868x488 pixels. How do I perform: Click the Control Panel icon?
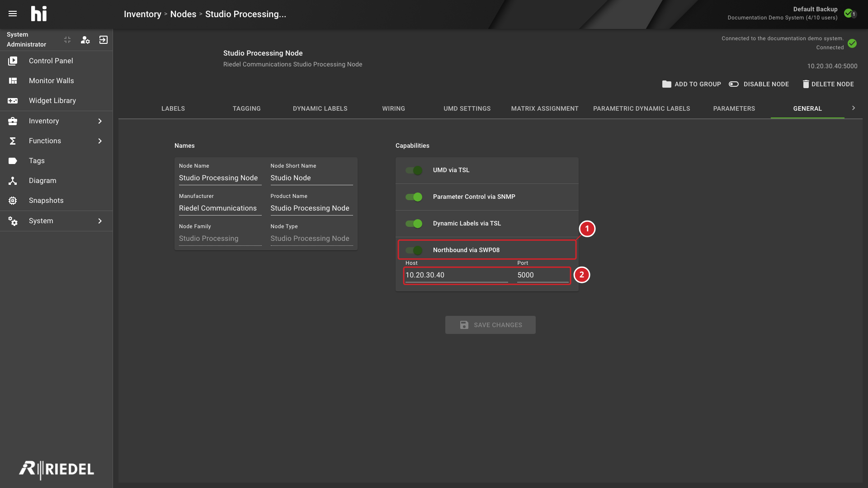click(x=13, y=61)
